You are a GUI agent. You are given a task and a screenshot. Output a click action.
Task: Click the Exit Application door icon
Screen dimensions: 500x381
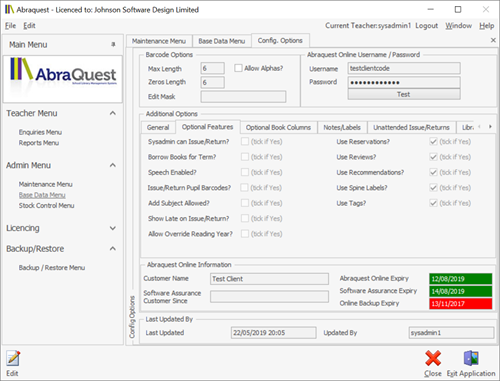471,358
